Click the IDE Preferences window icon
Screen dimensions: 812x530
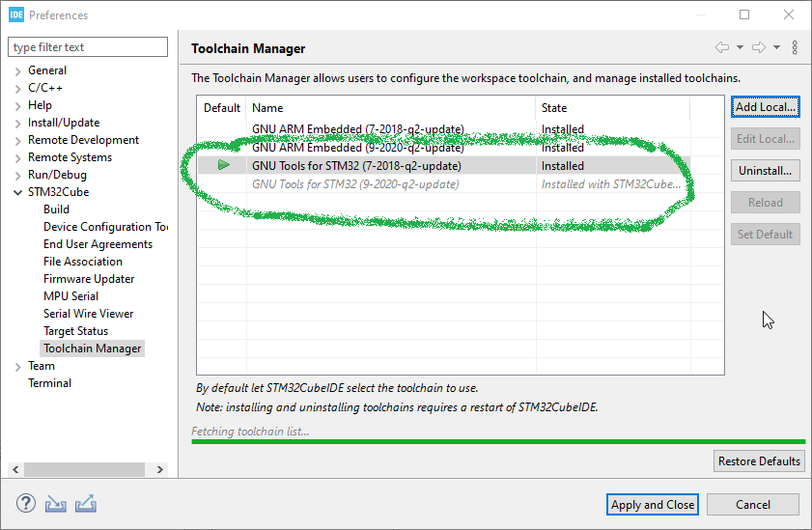[x=16, y=14]
